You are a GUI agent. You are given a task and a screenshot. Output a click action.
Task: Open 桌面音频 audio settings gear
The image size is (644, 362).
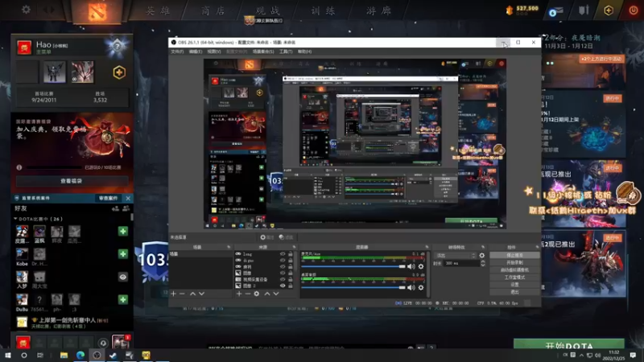(x=420, y=288)
